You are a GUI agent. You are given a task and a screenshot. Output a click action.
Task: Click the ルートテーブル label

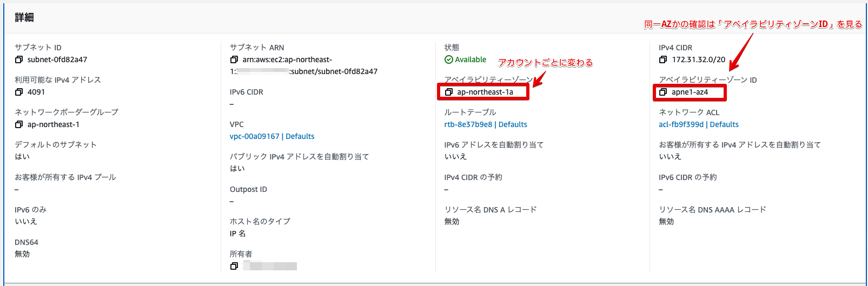coord(470,112)
